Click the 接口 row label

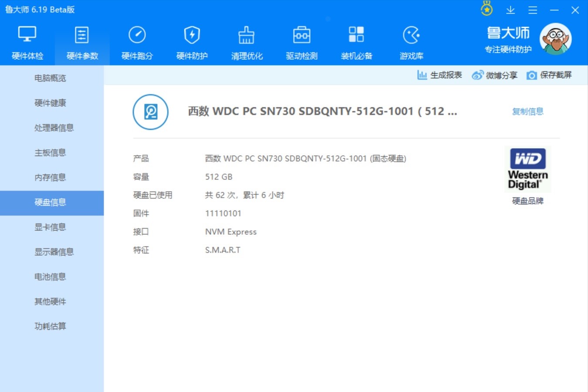pyautogui.click(x=141, y=232)
